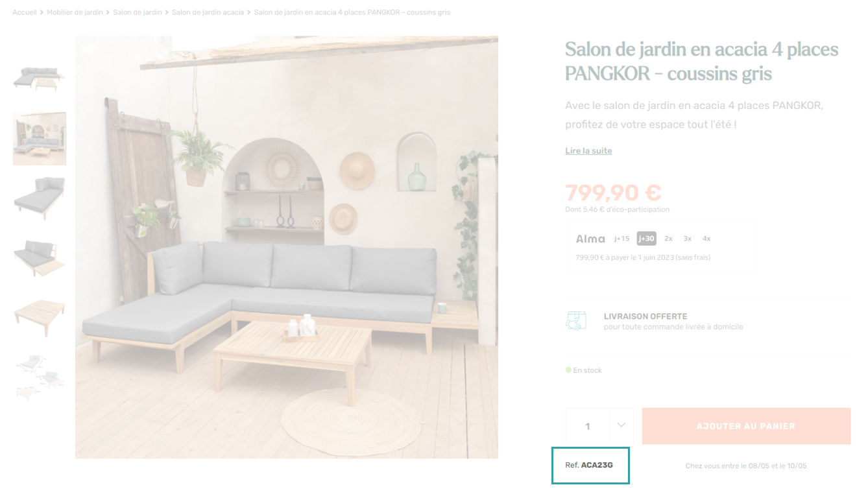
Task: Add the product via Ajouter au panier
Action: tap(746, 426)
